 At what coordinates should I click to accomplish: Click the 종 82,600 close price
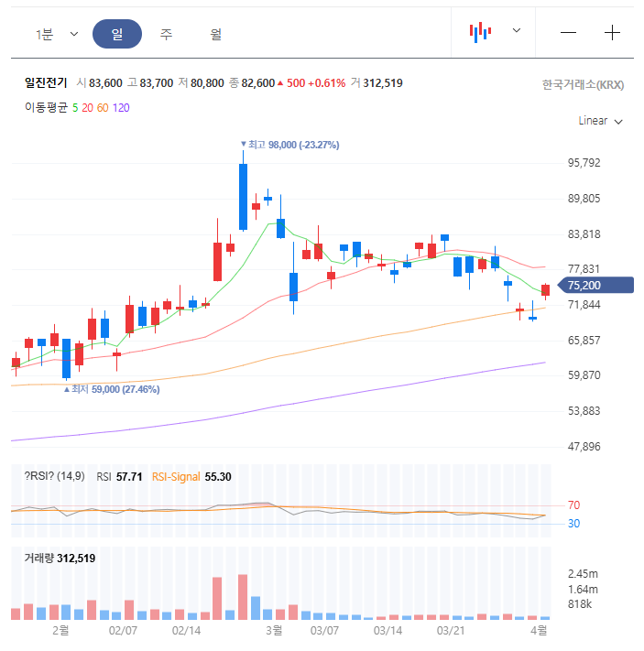[x=252, y=83]
